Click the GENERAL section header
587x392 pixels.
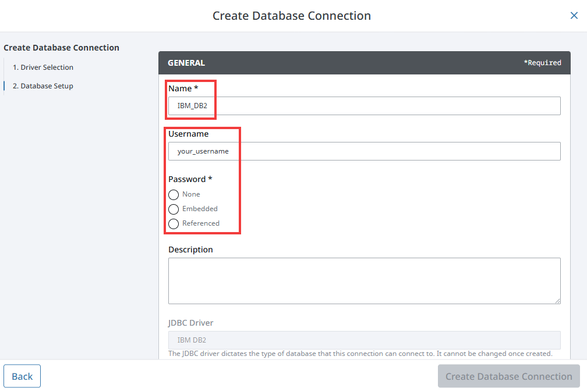(x=186, y=63)
